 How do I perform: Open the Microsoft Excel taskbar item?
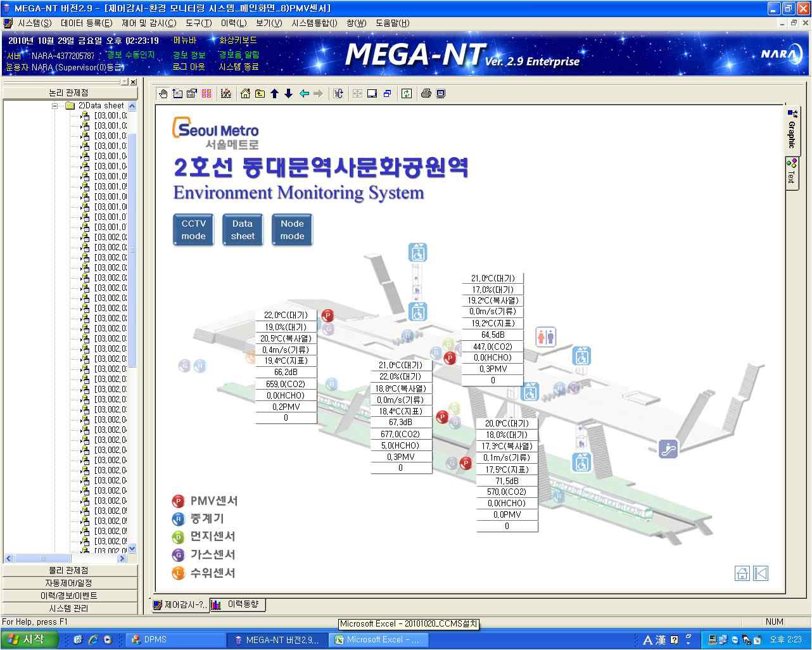(378, 640)
